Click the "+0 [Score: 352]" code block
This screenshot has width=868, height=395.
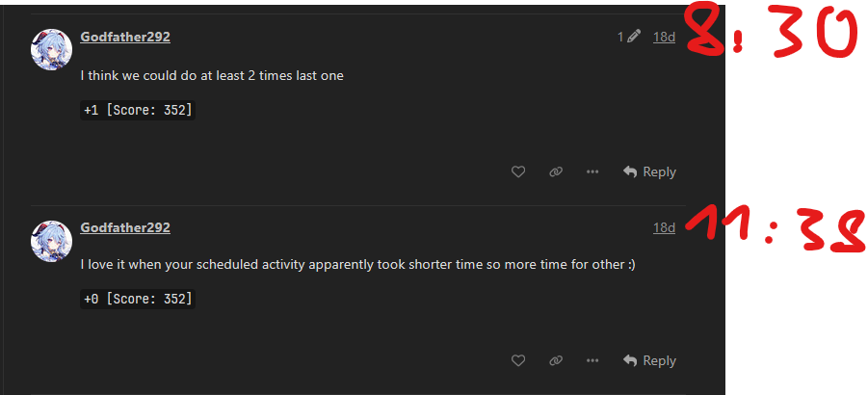point(138,300)
